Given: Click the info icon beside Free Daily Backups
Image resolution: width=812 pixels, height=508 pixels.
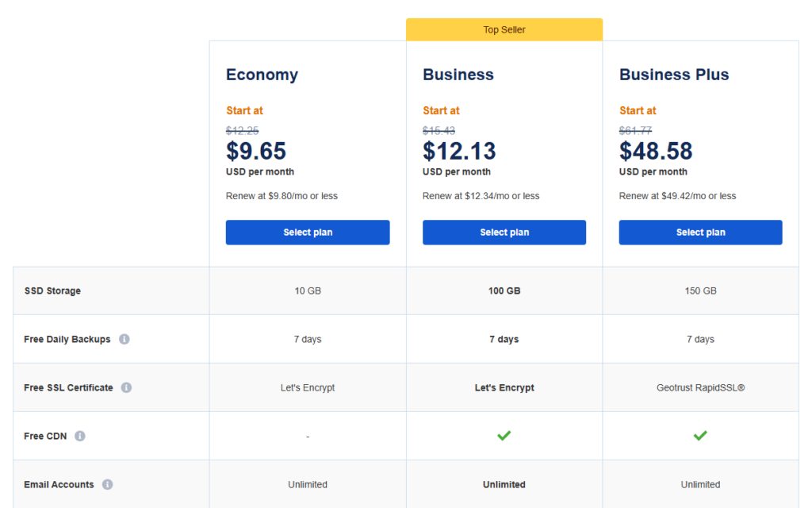Looking at the screenshot, I should point(124,339).
